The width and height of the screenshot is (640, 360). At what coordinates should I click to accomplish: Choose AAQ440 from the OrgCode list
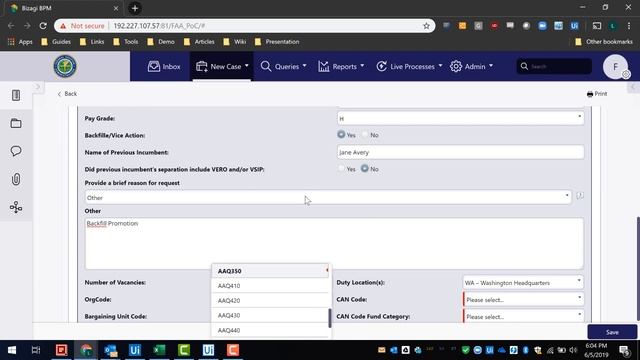click(270, 330)
